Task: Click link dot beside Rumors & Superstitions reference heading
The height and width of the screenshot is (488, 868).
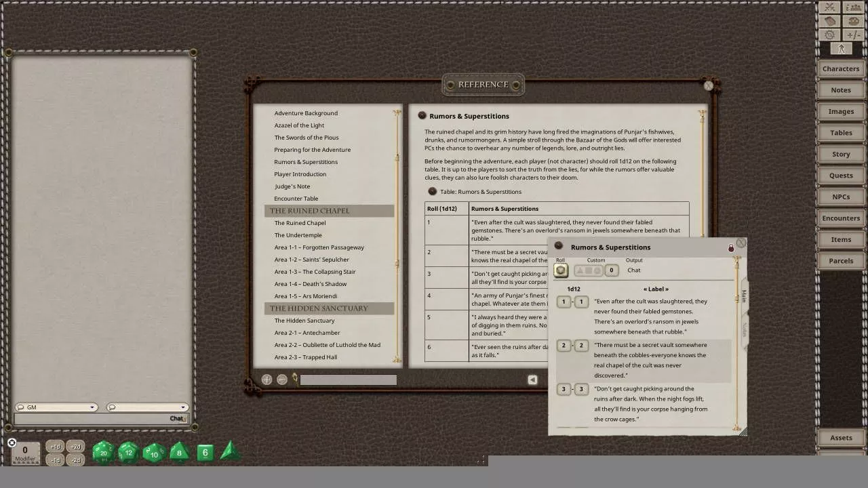Action: (x=422, y=115)
